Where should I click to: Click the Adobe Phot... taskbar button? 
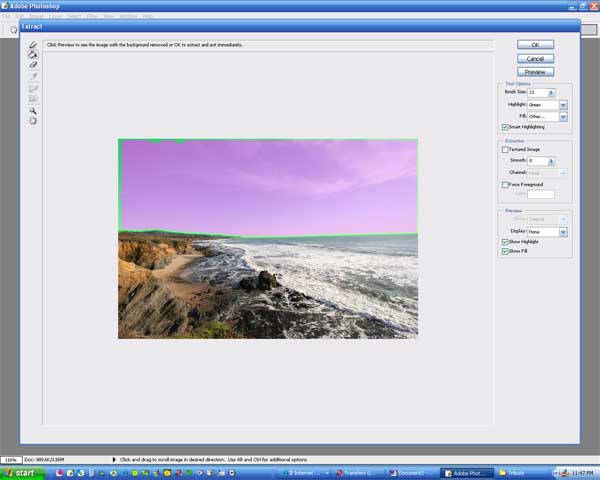466,473
